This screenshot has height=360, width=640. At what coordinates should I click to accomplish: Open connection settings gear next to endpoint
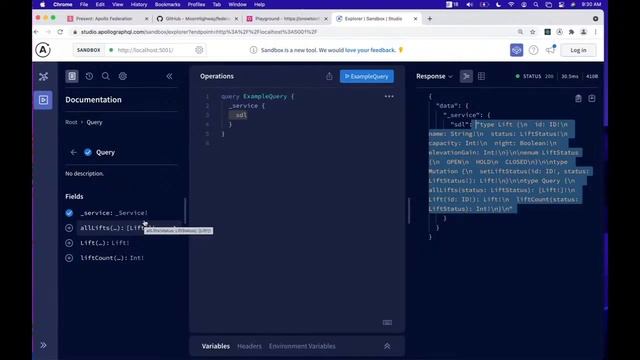[199, 50]
